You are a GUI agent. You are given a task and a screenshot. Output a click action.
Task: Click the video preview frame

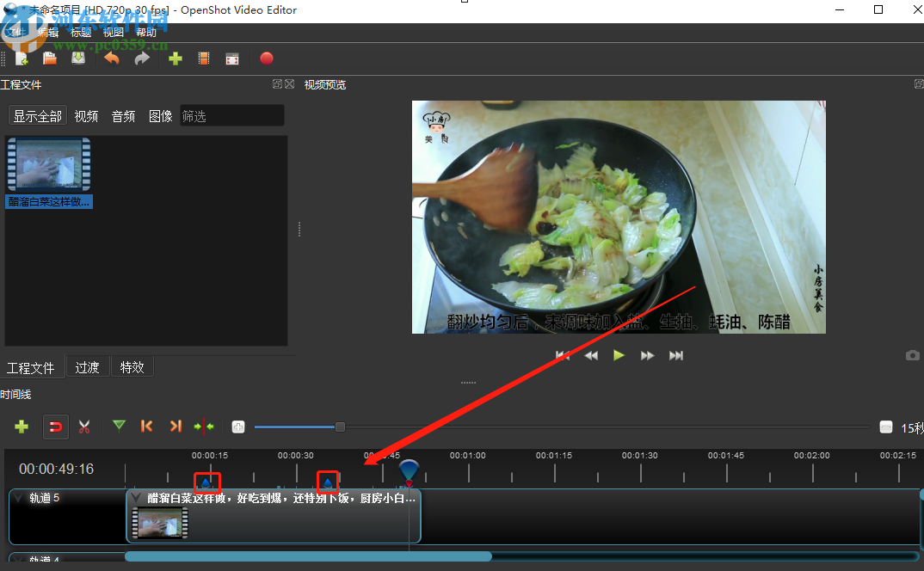point(619,217)
